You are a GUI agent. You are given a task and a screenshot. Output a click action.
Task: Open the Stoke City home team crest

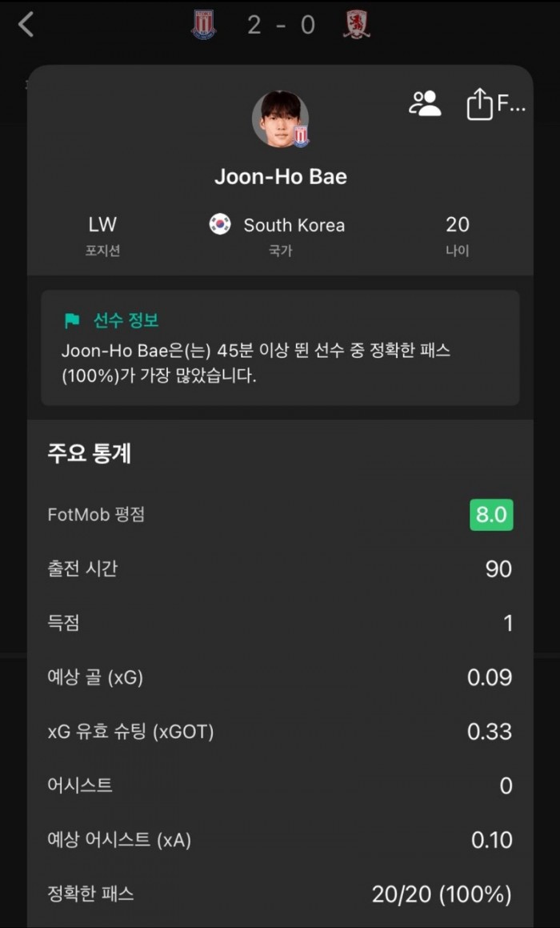click(204, 25)
